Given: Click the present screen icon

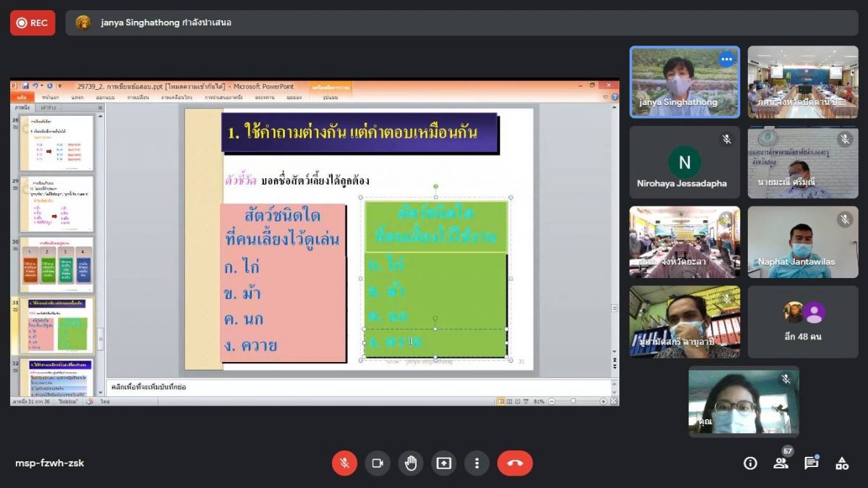Looking at the screenshot, I should pyautogui.click(x=443, y=463).
